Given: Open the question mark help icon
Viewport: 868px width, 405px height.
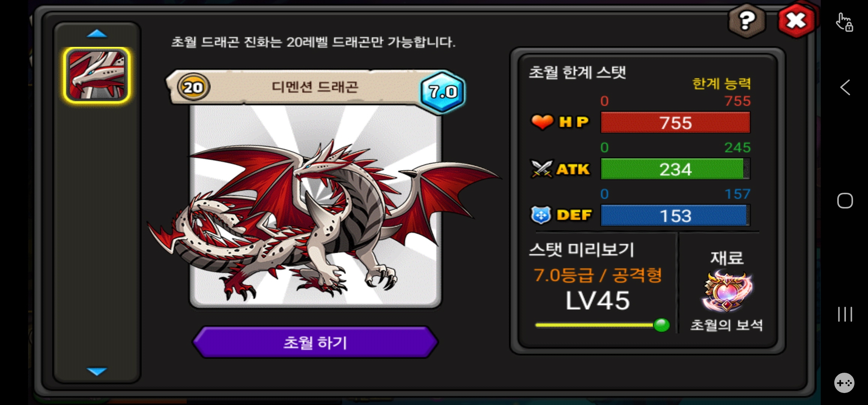Looking at the screenshot, I should pos(747,21).
